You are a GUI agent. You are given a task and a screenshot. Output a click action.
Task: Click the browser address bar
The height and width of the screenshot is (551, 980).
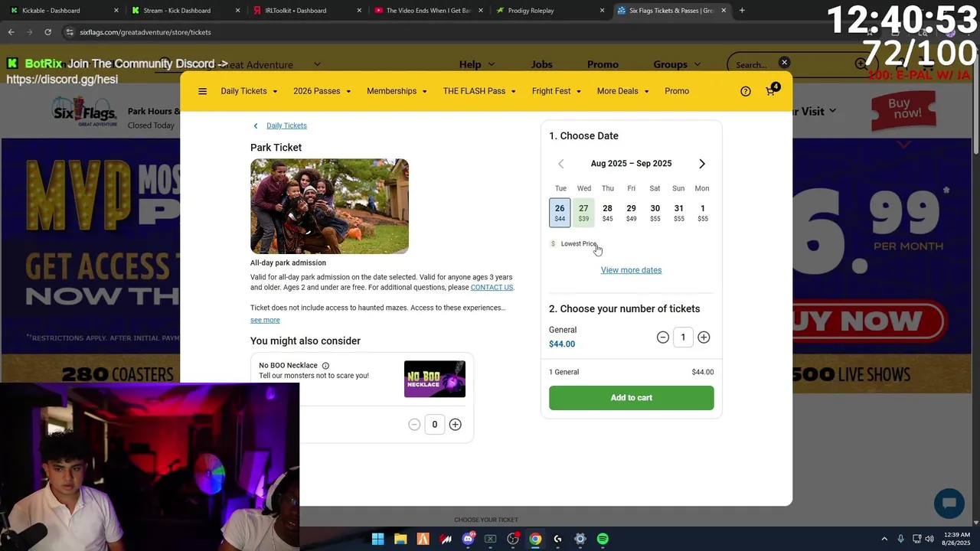point(459,32)
